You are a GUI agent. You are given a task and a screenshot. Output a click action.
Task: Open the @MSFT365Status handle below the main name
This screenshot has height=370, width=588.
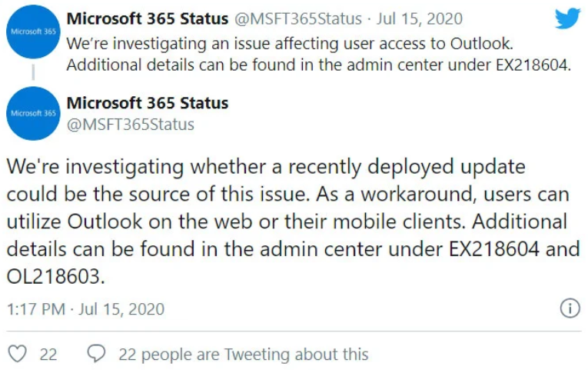[x=131, y=124]
